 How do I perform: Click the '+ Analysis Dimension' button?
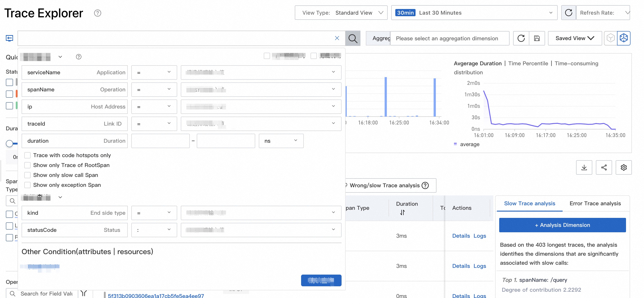[562, 225]
